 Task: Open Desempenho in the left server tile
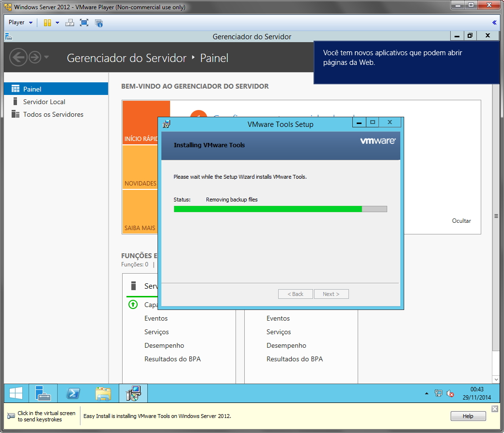click(x=164, y=345)
